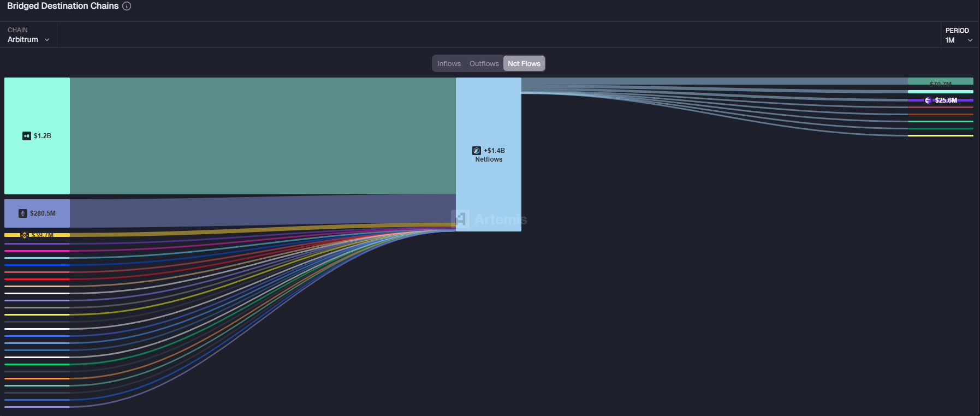Click the Ethereum icon next to $280.5M
This screenshot has height=416, width=980.
(23, 213)
